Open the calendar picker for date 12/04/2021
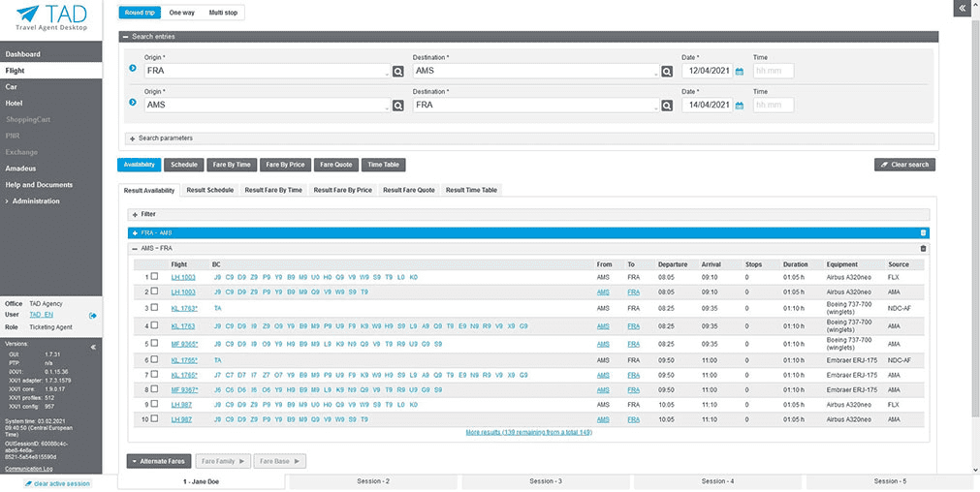This screenshot has width=980, height=492. [x=740, y=72]
